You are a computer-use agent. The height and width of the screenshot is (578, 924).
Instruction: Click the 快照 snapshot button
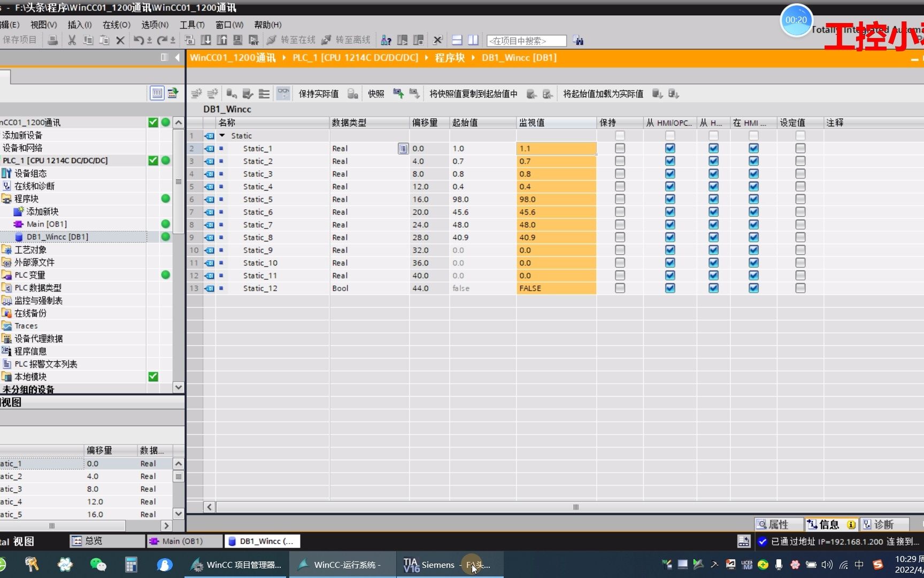tap(376, 94)
